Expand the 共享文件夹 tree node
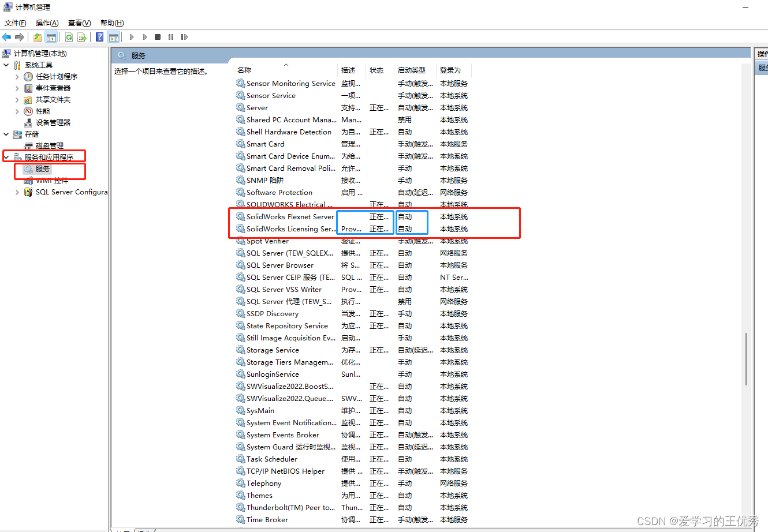This screenshot has width=768, height=532. click(17, 100)
